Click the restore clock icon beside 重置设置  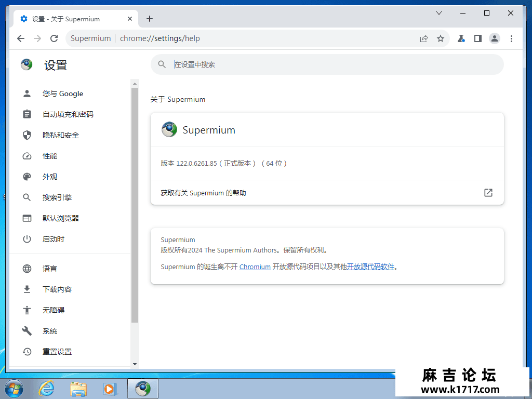coord(27,352)
